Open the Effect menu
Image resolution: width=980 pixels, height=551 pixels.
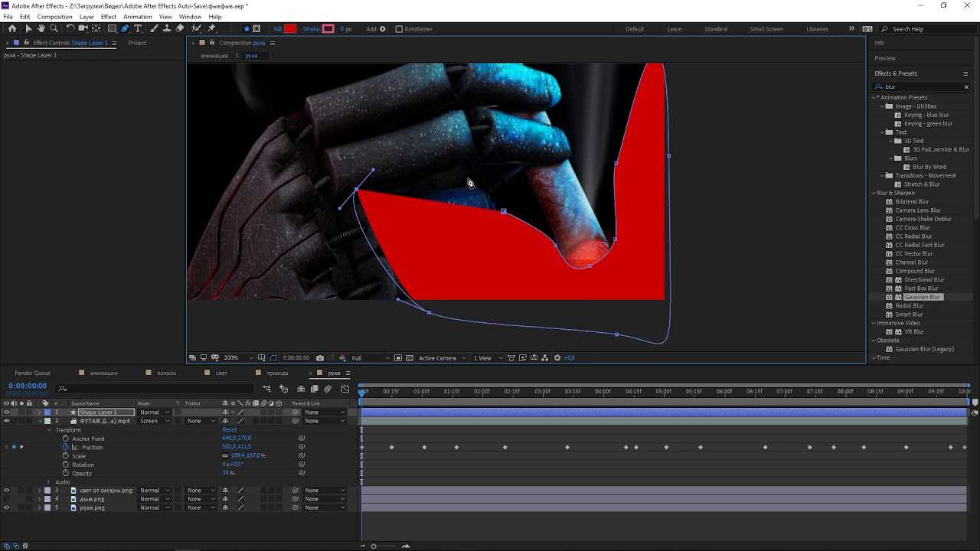click(x=109, y=17)
